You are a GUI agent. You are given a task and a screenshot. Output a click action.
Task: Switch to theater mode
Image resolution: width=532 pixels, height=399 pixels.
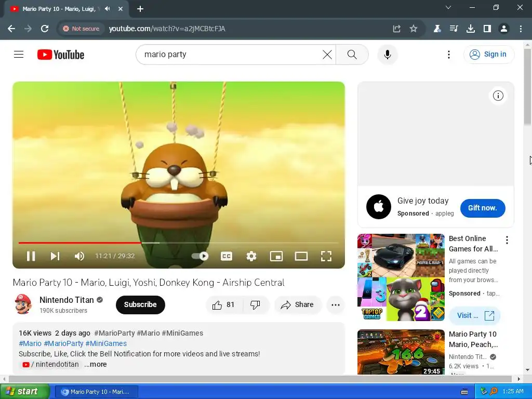point(301,256)
